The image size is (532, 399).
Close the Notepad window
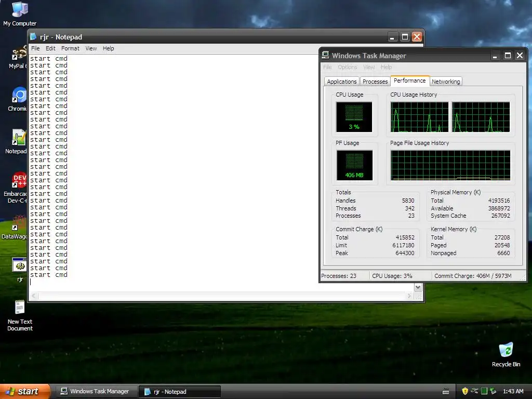(417, 37)
